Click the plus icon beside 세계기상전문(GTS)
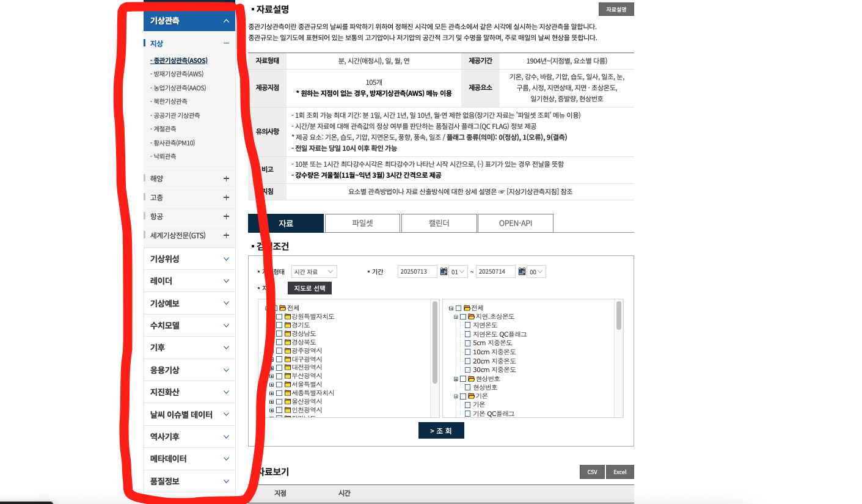 click(226, 235)
